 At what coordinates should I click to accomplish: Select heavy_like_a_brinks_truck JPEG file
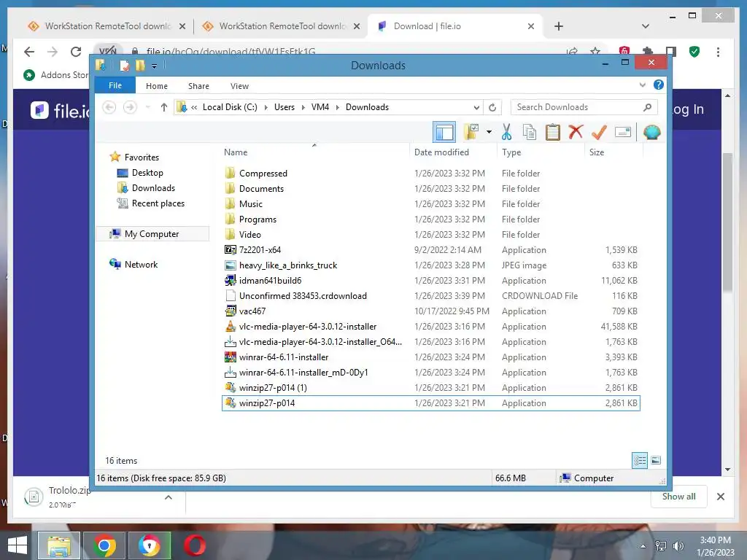click(x=430, y=265)
